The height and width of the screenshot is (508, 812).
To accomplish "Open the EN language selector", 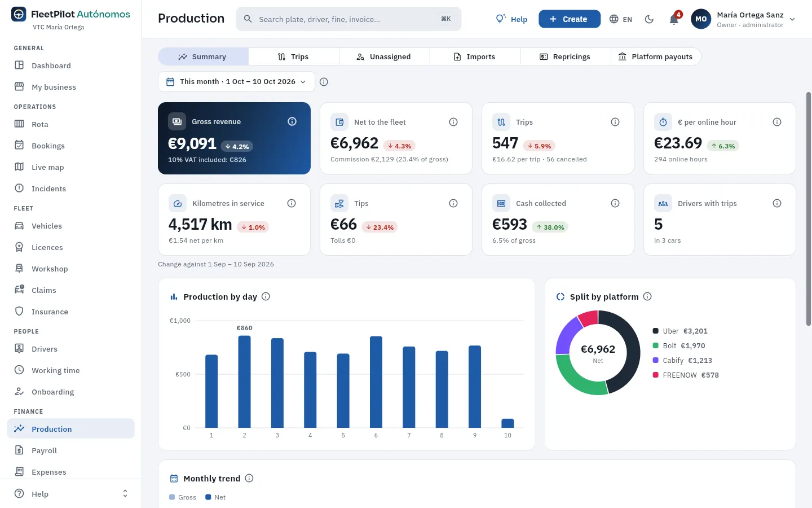I will coord(621,19).
